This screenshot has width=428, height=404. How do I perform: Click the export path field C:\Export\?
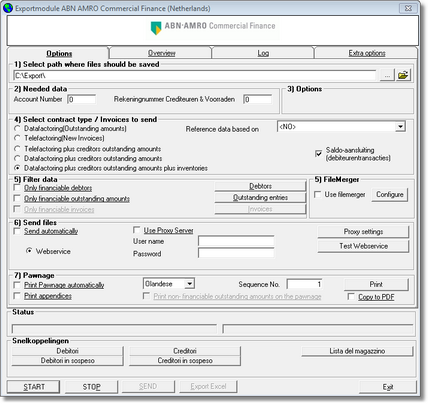click(x=195, y=76)
